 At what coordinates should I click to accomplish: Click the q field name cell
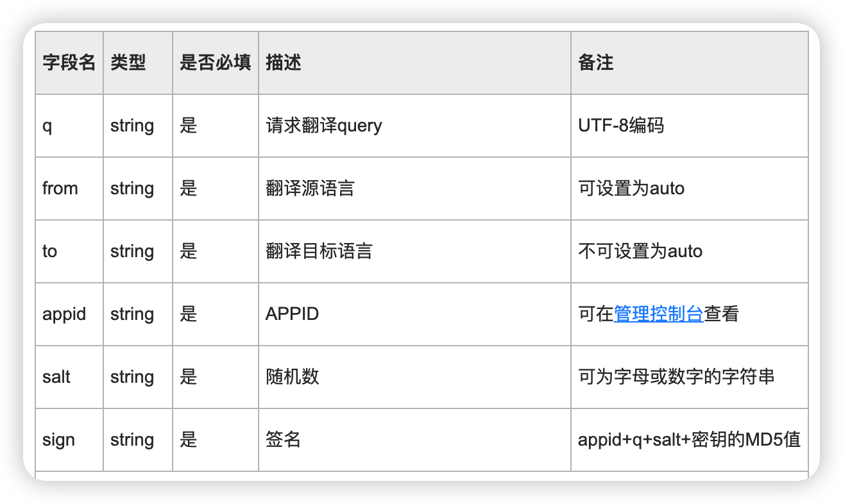(x=47, y=126)
